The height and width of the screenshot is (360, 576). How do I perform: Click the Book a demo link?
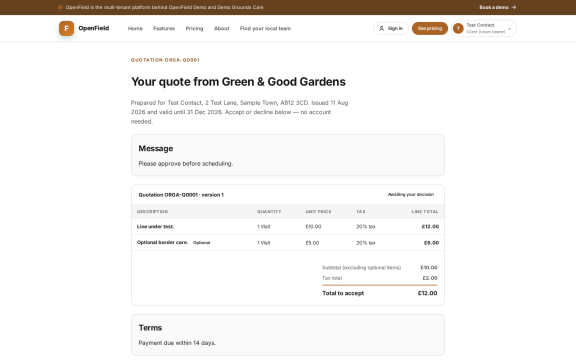point(497,7)
